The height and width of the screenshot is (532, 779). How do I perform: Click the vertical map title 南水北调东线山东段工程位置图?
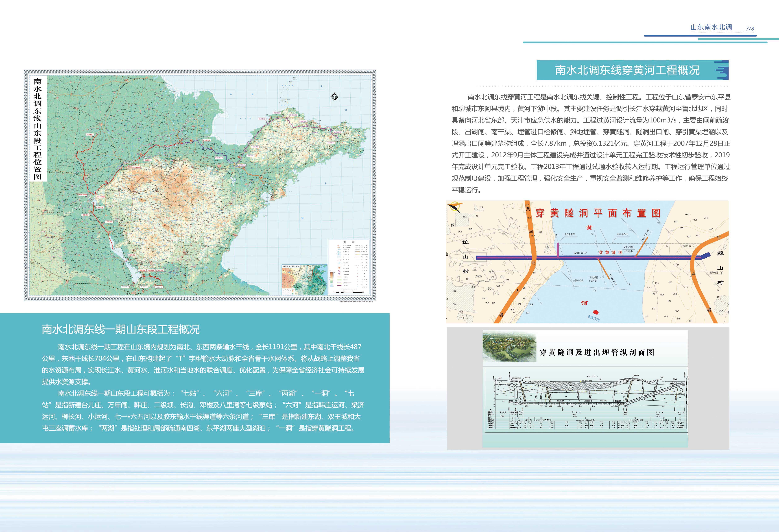coord(37,129)
